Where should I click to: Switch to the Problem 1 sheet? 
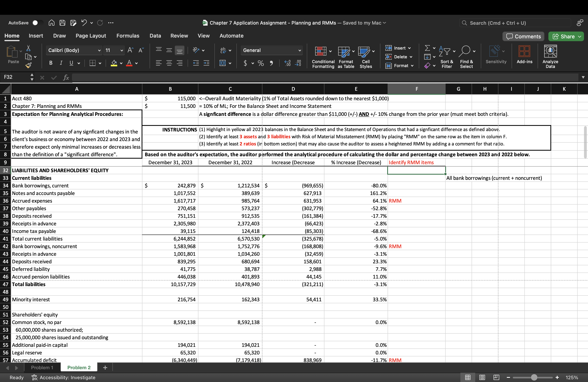pos(42,367)
